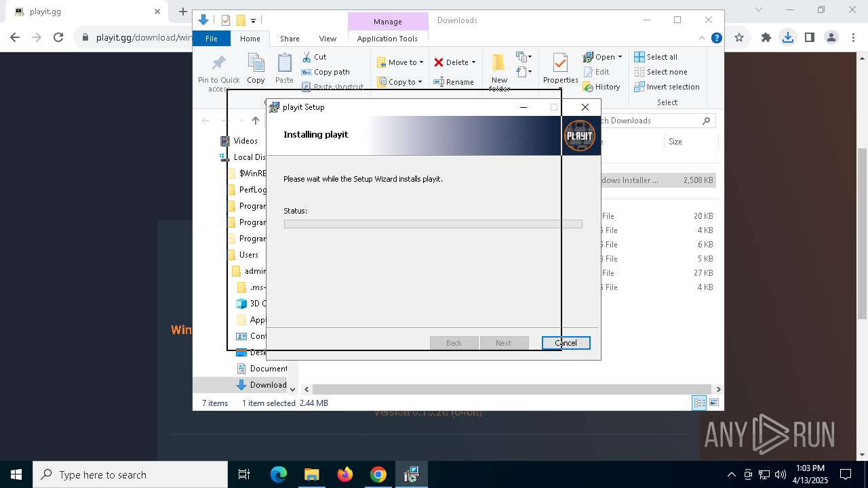Screen dimensions: 868x488
Task: Switch to details view layout icon
Action: (x=699, y=403)
